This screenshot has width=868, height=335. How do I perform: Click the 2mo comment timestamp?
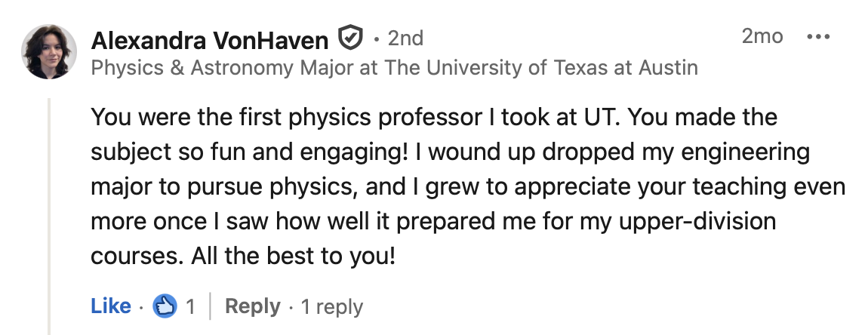(x=762, y=36)
